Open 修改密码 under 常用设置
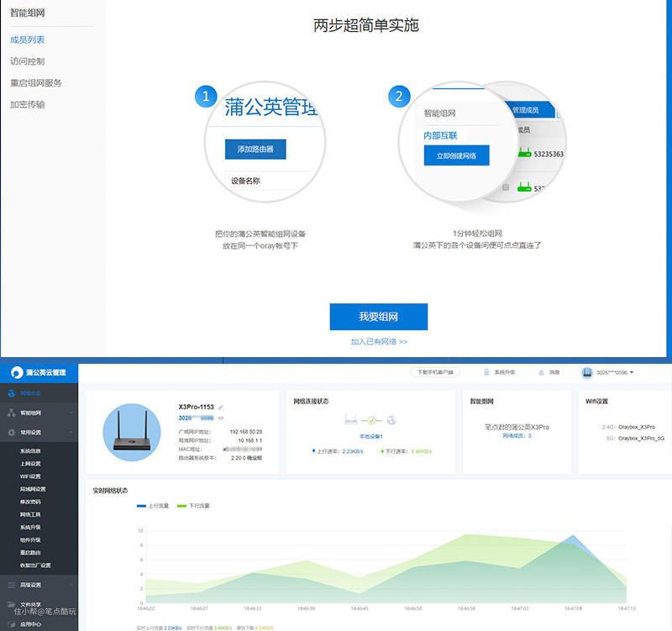This screenshot has height=631, width=672. point(30,502)
